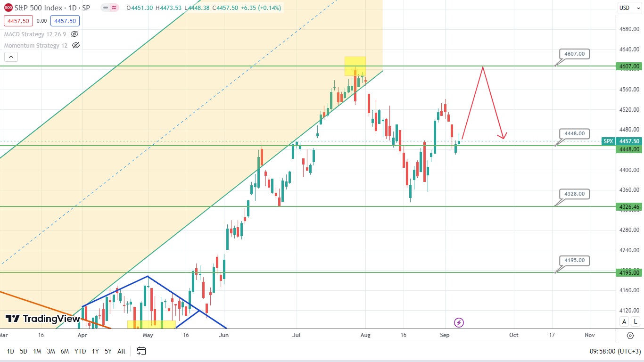
Task: Show All time range
Action: point(121,351)
